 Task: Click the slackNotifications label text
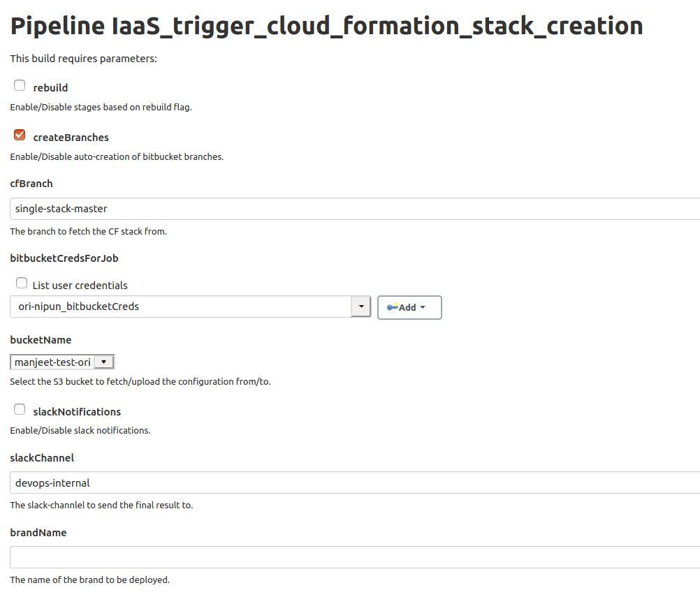(x=77, y=412)
